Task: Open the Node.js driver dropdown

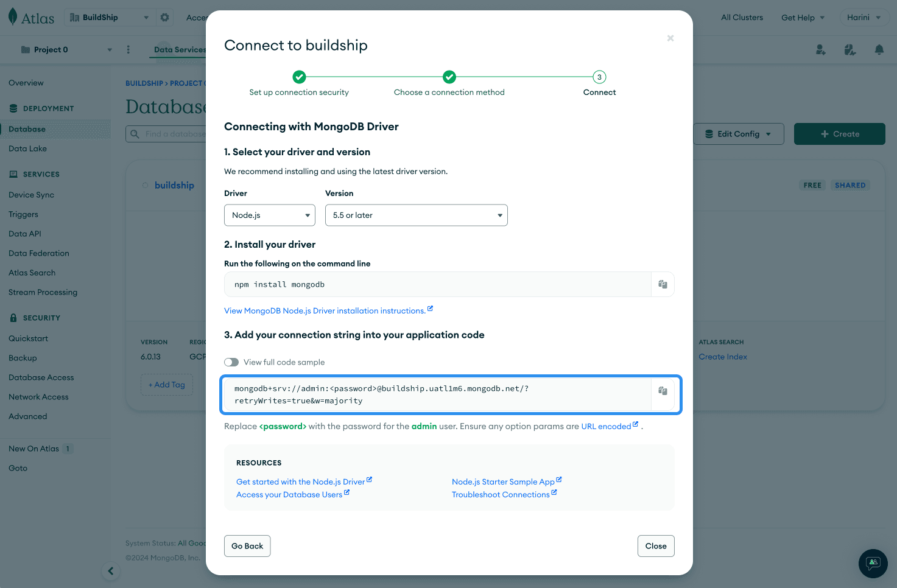Action: [269, 215]
